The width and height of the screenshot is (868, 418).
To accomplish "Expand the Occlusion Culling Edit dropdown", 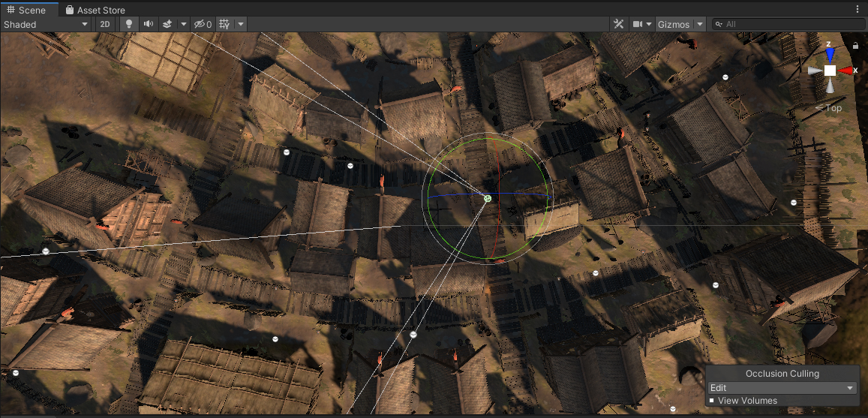I will pos(782,388).
